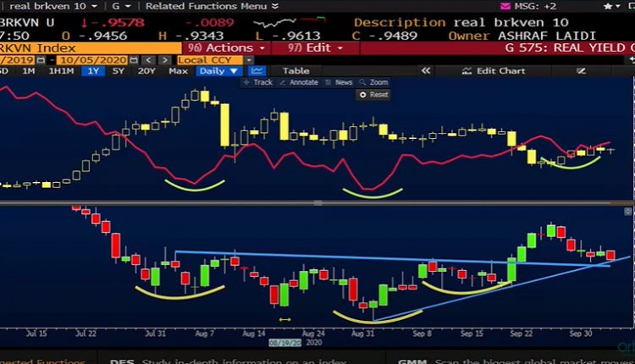Click the Description real brkven 10 text
This screenshot has height=364, width=635.
[x=461, y=22]
